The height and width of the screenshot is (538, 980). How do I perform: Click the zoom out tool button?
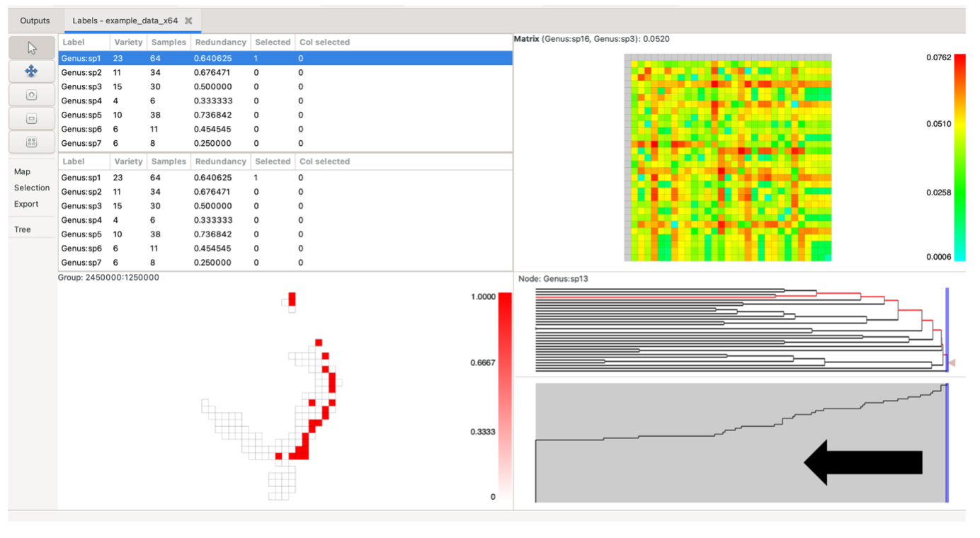(x=31, y=118)
